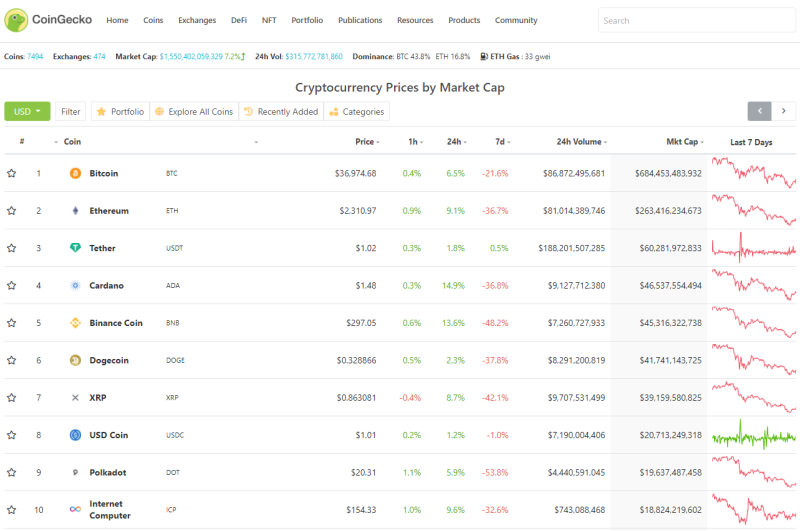The width and height of the screenshot is (800, 531).
Task: Open the Publications menu
Action: pos(360,20)
